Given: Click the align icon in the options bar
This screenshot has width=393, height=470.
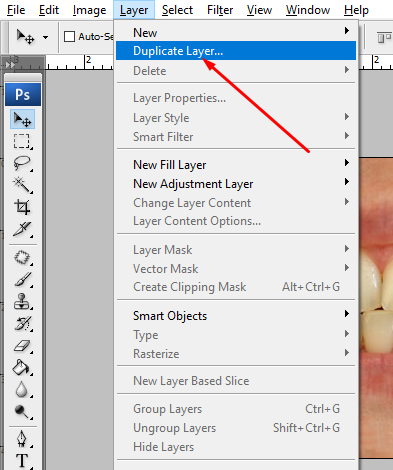Looking at the screenshot, I should click(384, 37).
